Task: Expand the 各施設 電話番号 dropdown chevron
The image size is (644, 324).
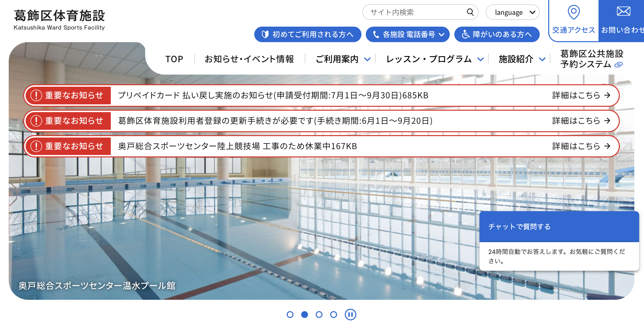Action: 442,35
